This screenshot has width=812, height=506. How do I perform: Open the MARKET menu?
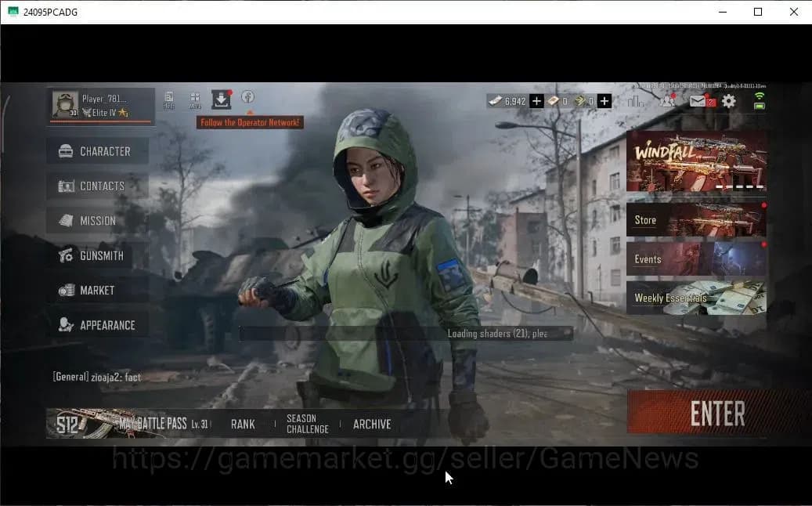97,290
